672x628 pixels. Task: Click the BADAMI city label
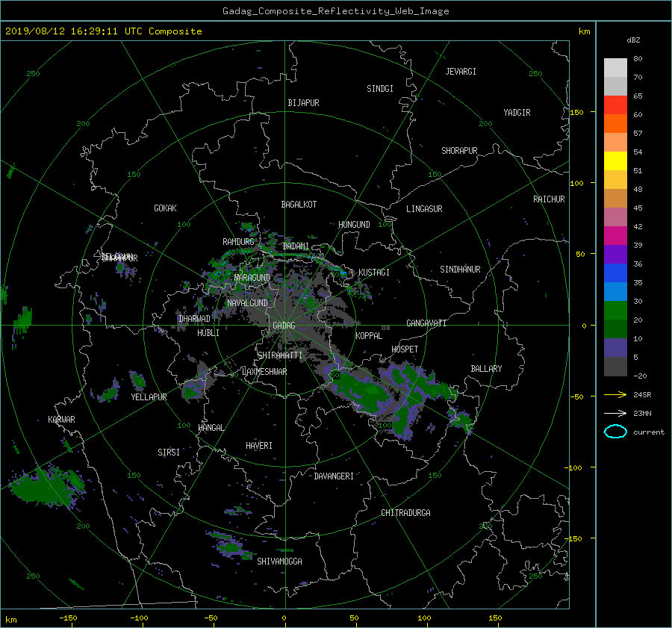tap(296, 246)
